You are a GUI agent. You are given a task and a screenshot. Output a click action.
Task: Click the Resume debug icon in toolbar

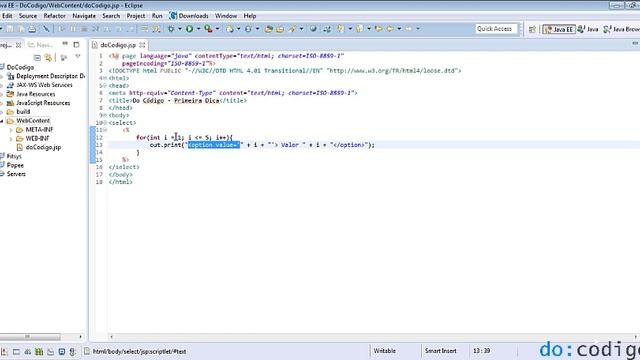coord(62,29)
